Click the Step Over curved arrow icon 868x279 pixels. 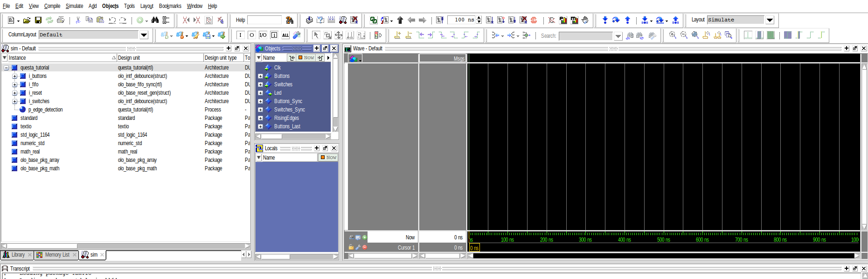pyautogui.click(x=616, y=20)
